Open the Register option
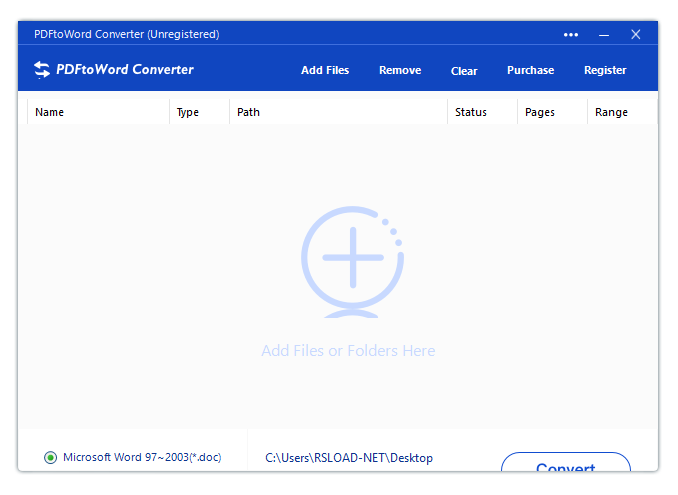This screenshot has width=678, height=495. (605, 70)
